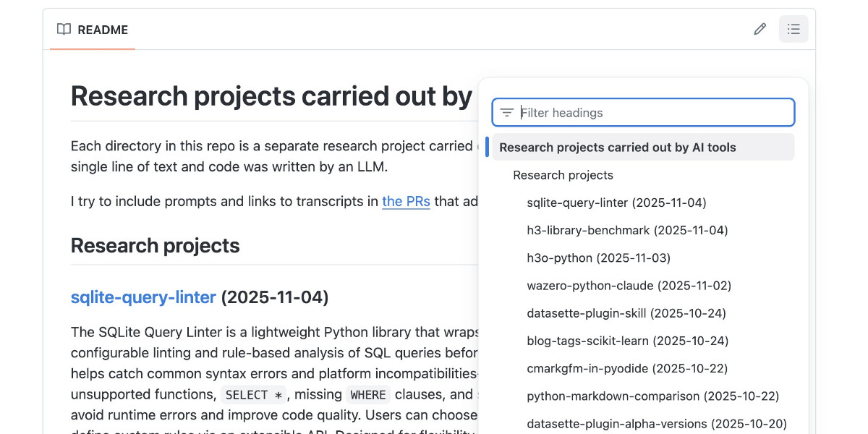868x434 pixels.
Task: Select 'wazero-python-claude (2025-11-02)' entry
Action: tap(629, 285)
